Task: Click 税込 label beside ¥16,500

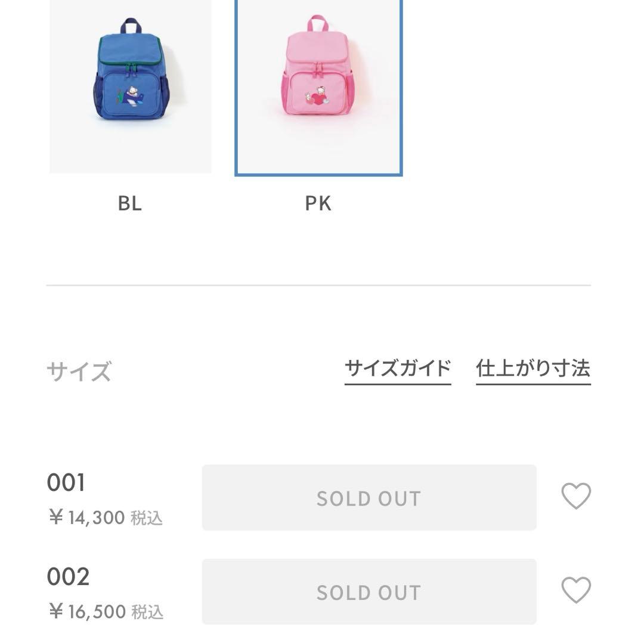Action: [x=147, y=612]
